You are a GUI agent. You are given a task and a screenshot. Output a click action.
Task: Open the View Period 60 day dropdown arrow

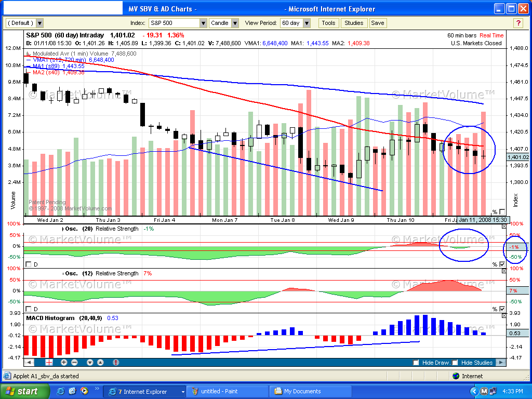pyautogui.click(x=307, y=23)
